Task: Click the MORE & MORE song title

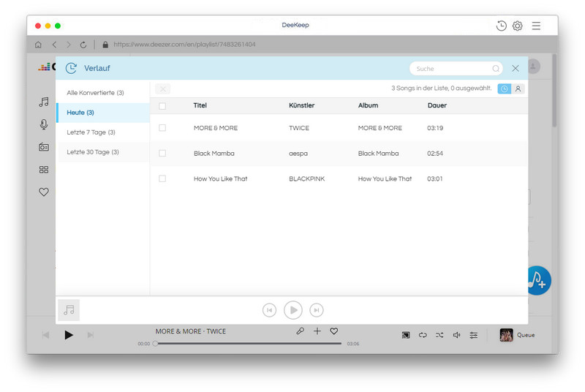Action: (x=216, y=128)
